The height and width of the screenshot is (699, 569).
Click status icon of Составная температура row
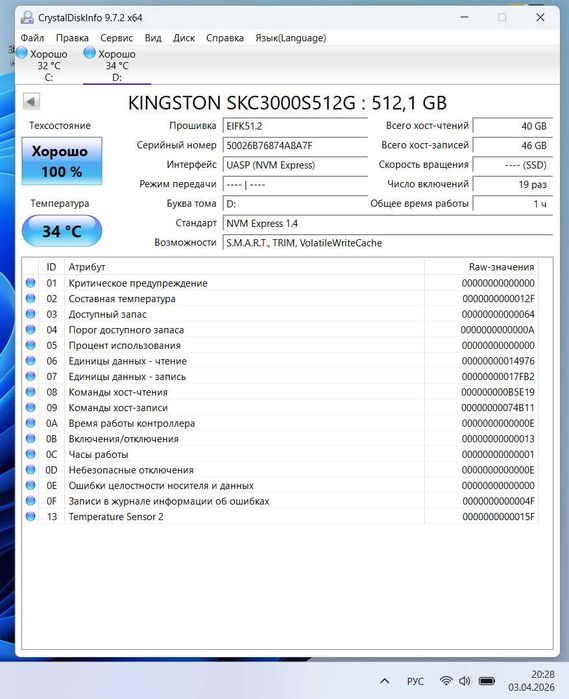click(30, 298)
